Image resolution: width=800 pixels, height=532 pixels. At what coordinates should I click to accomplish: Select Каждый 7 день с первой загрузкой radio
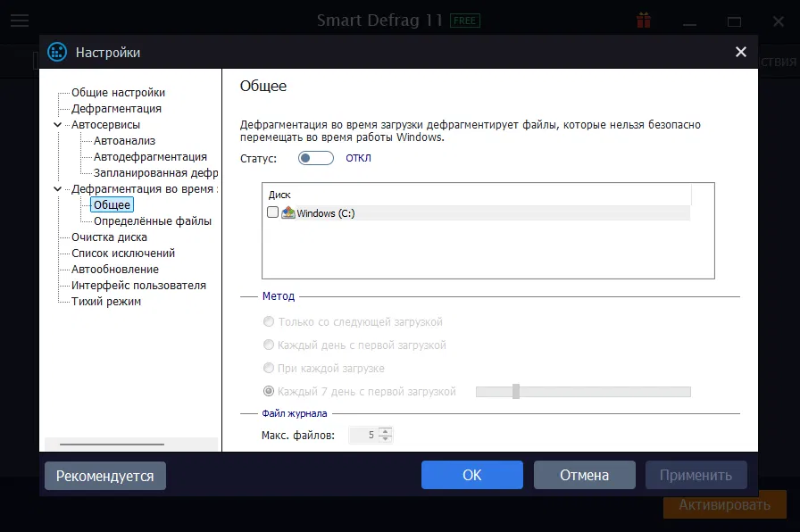(x=269, y=391)
